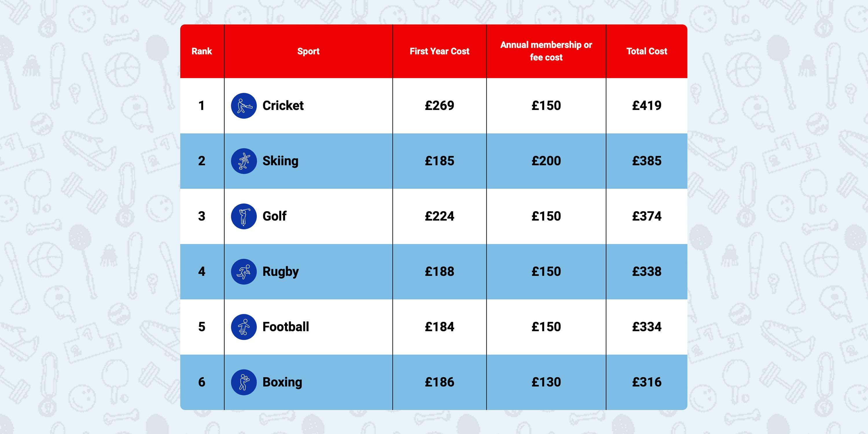Image resolution: width=868 pixels, height=434 pixels.
Task: Click the Boxing fighter icon
Action: (x=244, y=382)
